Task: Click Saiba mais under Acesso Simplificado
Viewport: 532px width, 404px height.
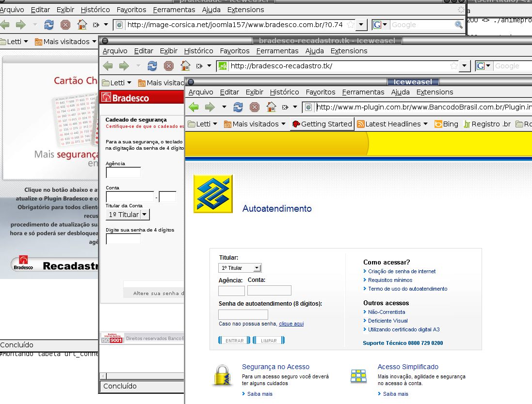Action: tap(396, 394)
